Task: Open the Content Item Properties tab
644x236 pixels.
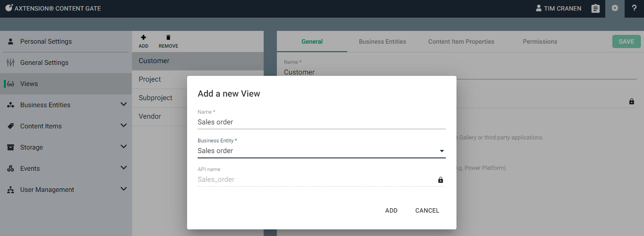Action: tap(461, 41)
